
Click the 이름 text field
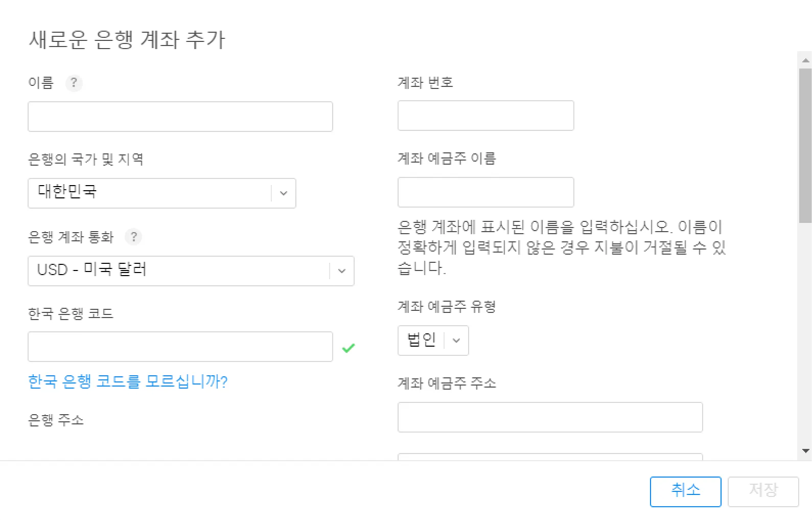[x=180, y=117]
